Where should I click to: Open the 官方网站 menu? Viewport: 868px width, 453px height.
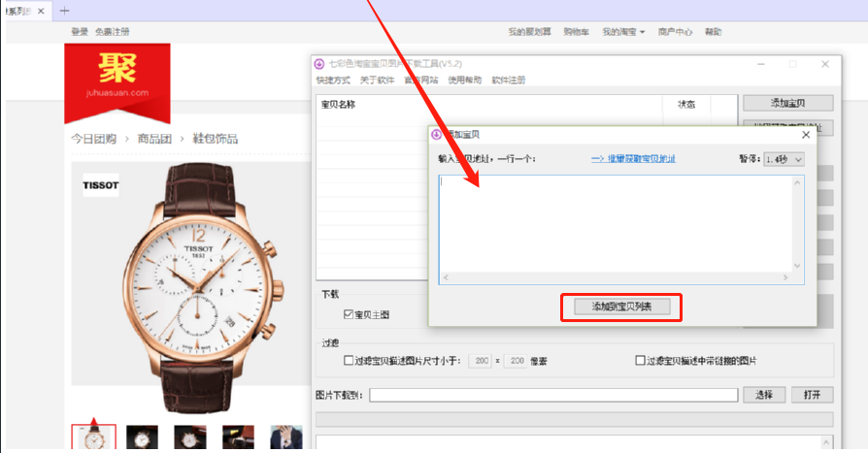[421, 81]
